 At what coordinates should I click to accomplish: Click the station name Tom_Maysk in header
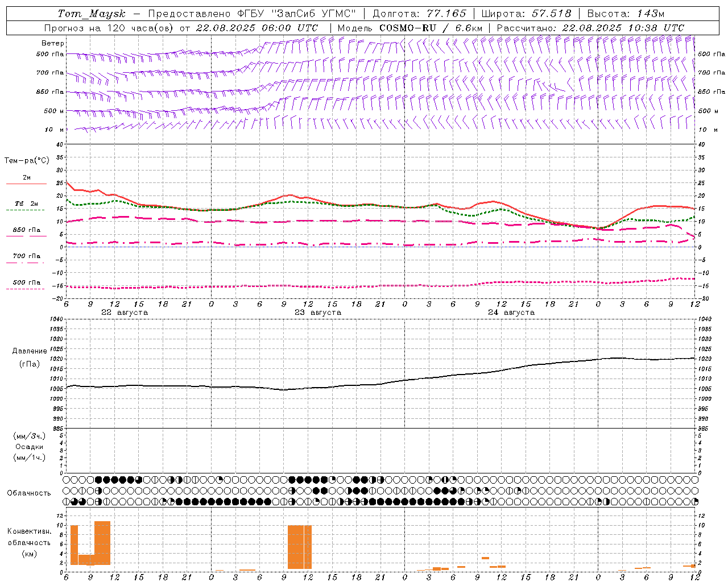tap(92, 14)
